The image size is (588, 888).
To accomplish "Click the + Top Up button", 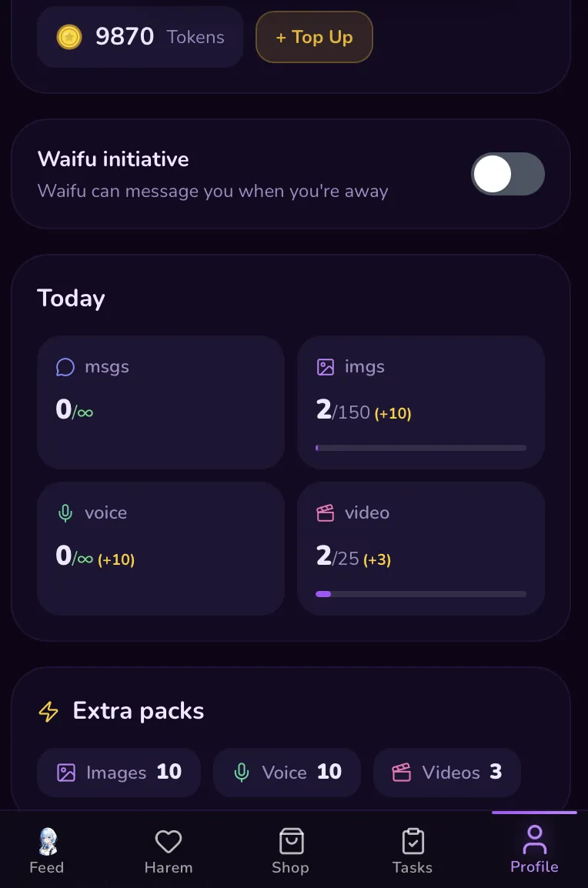I will (314, 36).
